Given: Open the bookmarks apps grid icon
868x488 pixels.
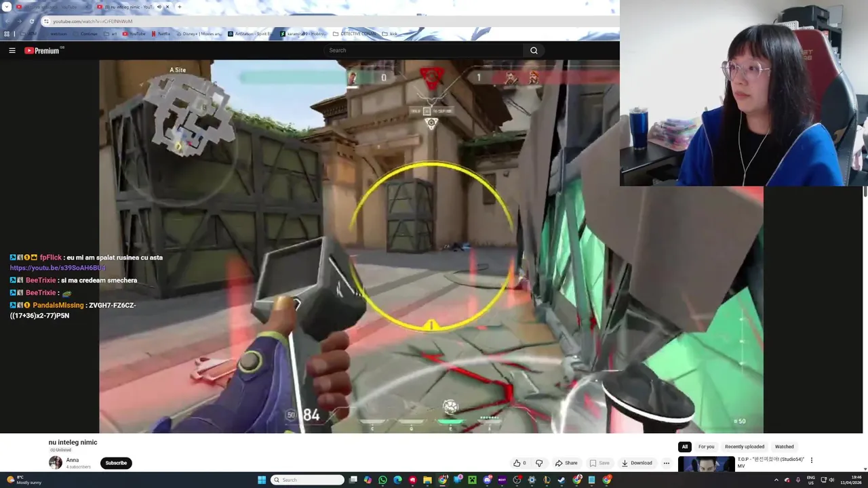Looking at the screenshot, I should point(6,34).
